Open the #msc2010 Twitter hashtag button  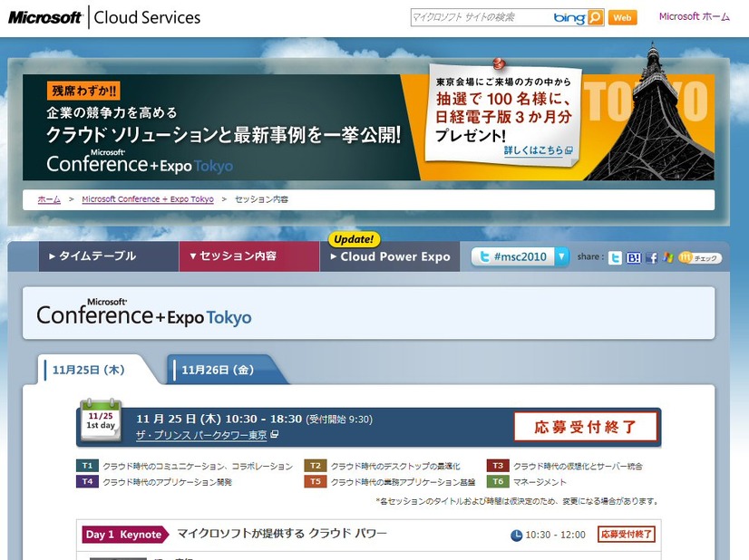pos(513,256)
